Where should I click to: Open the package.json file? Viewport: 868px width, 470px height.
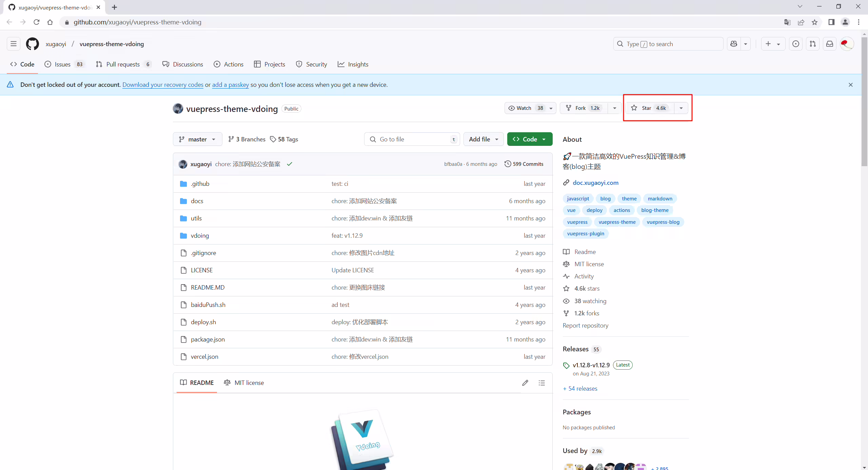[x=208, y=339]
